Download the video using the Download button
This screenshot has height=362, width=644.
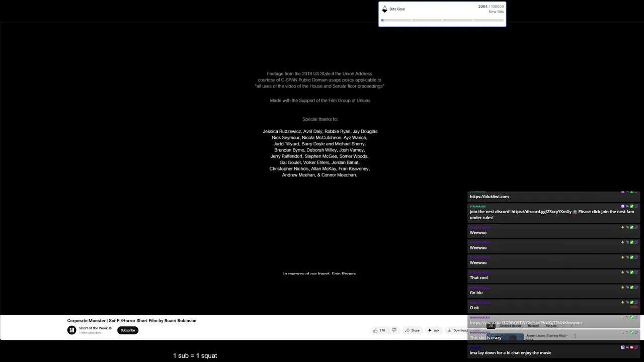[457, 330]
